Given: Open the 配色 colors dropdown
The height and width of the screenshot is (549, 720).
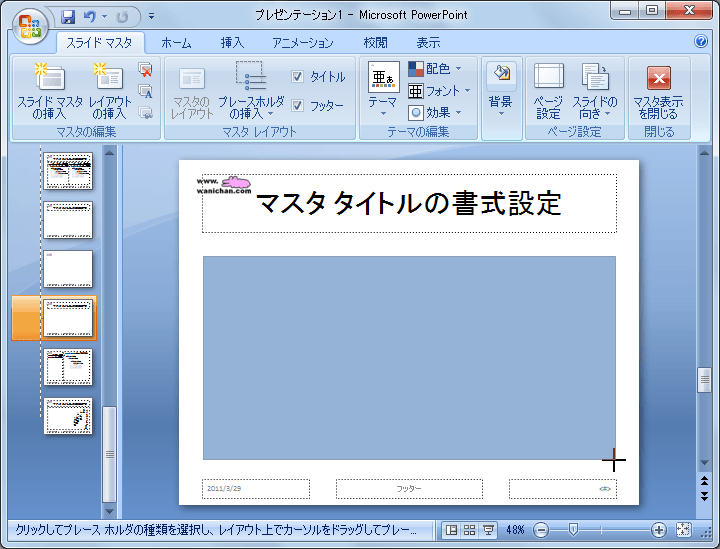Looking at the screenshot, I should [434, 69].
